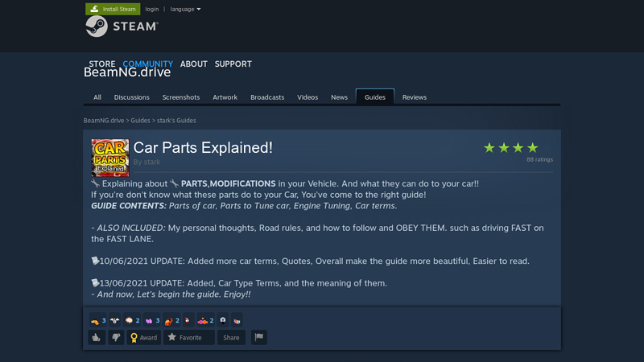Select the Guides tab
Viewport: 644px width, 362px height.
coord(375,97)
